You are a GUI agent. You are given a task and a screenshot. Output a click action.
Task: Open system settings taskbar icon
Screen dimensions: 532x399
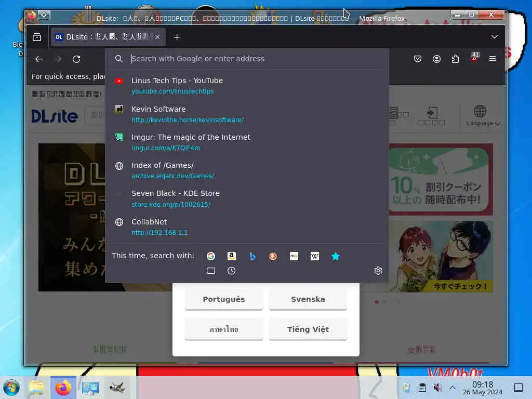(90, 388)
